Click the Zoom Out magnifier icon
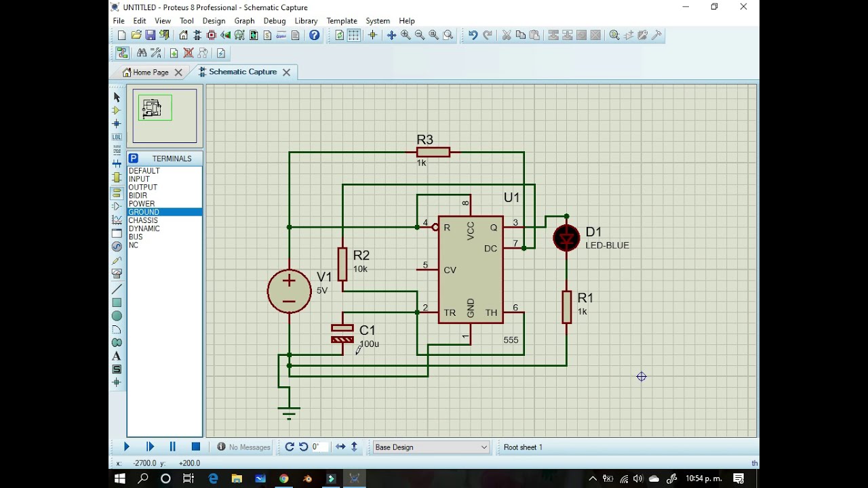868x488 pixels. click(x=419, y=35)
